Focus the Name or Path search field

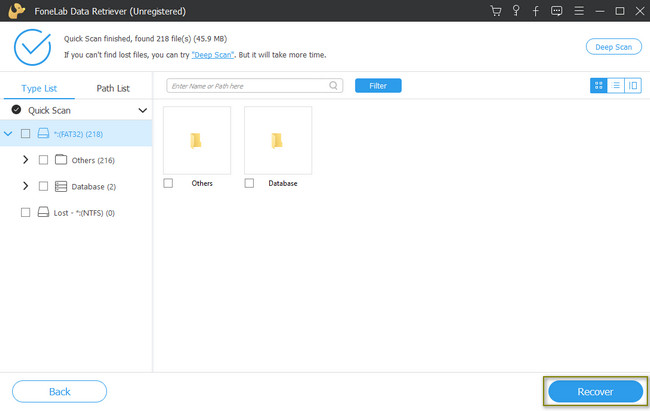coord(255,85)
